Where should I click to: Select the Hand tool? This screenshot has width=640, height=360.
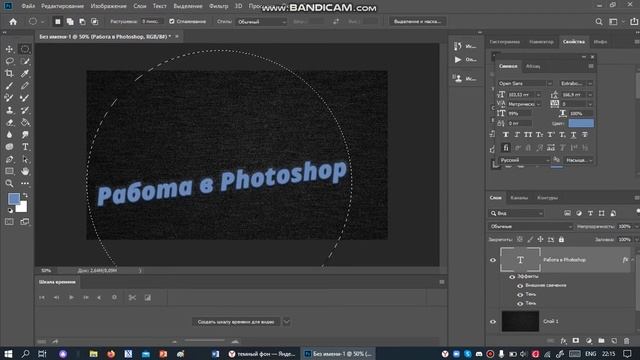(25, 171)
